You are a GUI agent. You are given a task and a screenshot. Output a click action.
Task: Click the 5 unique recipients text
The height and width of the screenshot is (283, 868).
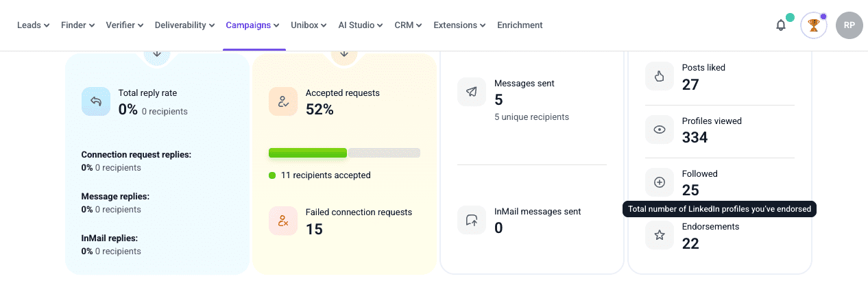tap(531, 117)
